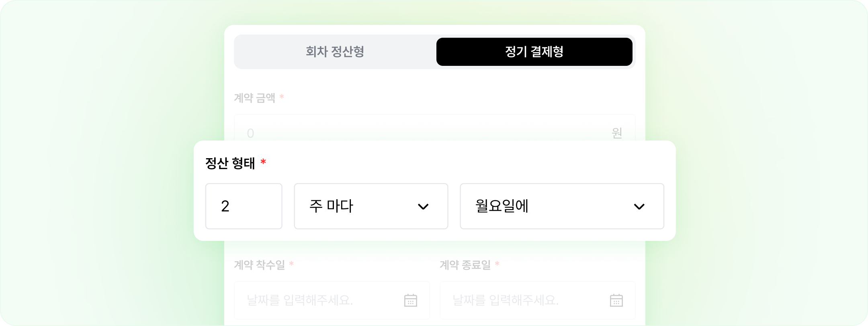868x326 pixels.
Task: Click asterisk next to 계약 금액 label
Action: click(x=282, y=98)
